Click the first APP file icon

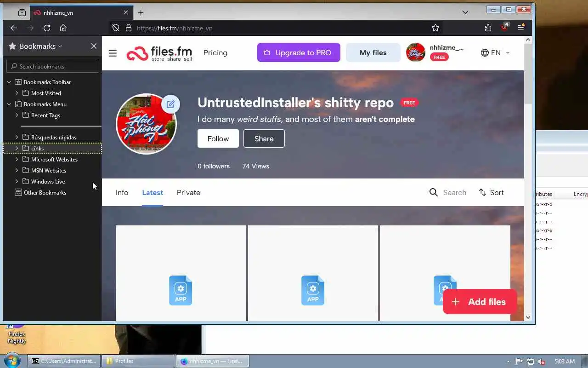pyautogui.click(x=181, y=290)
